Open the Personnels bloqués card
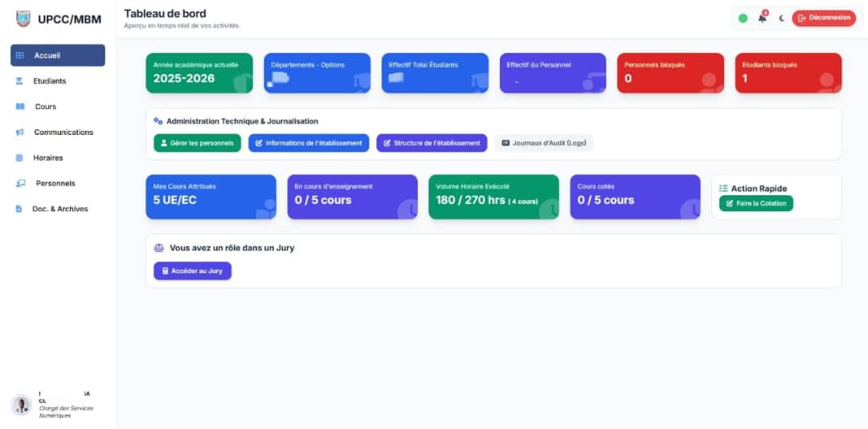The width and height of the screenshot is (868, 429). point(670,72)
